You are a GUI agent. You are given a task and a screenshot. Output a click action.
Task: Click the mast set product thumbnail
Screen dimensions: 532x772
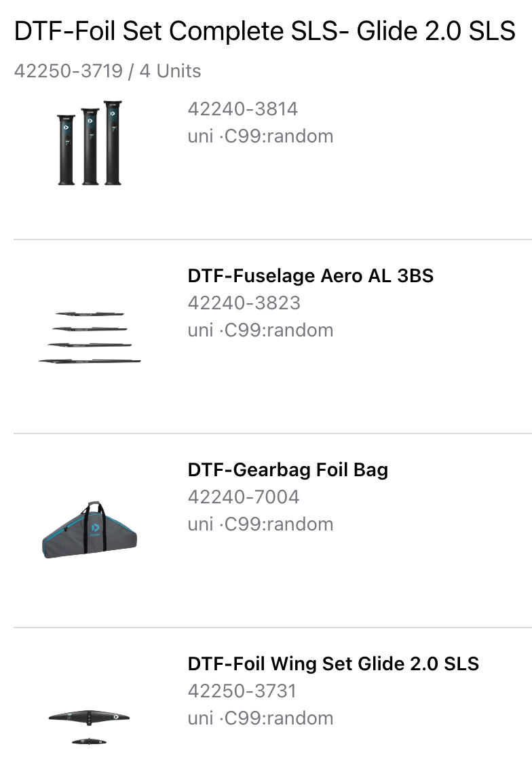pos(90,143)
